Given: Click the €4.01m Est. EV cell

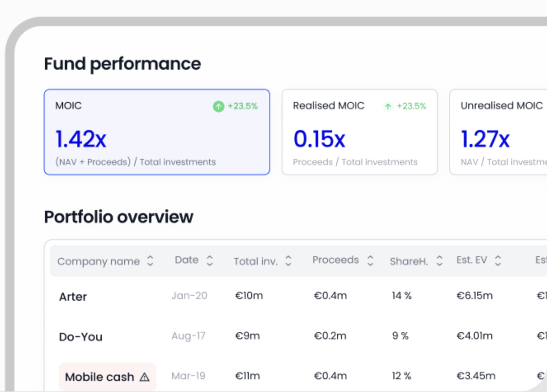Looking at the screenshot, I should coord(474,336).
